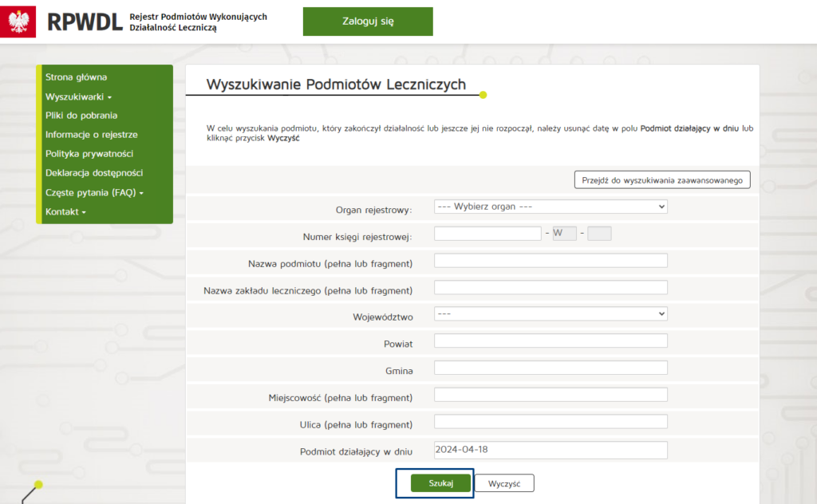Open Strona główna in the sidebar
The height and width of the screenshot is (504, 817).
[76, 77]
